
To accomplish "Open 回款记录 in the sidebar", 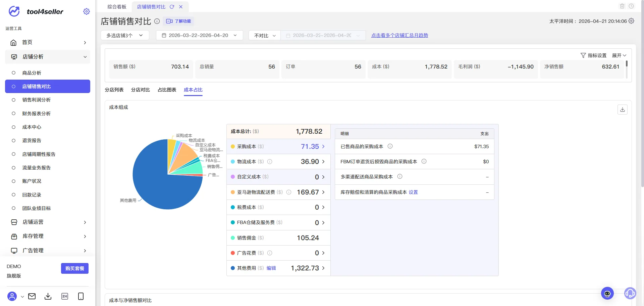I will 48,195.
